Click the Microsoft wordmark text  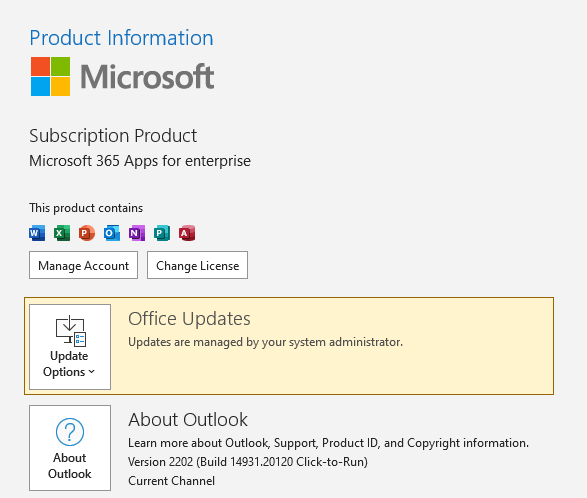pos(147,77)
